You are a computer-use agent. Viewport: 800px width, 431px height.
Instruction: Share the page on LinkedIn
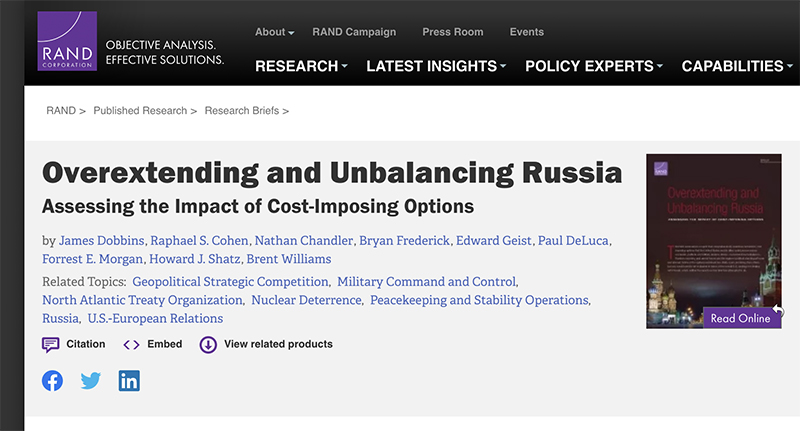129,381
